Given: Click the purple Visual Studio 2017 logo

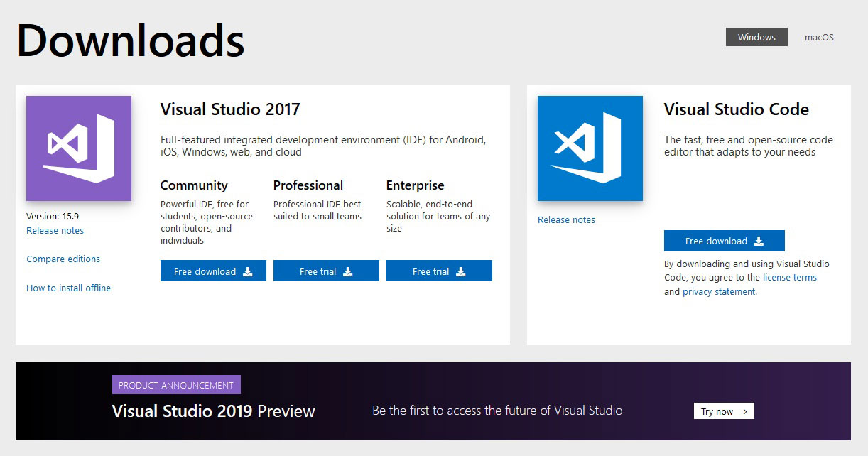Looking at the screenshot, I should pos(79,148).
